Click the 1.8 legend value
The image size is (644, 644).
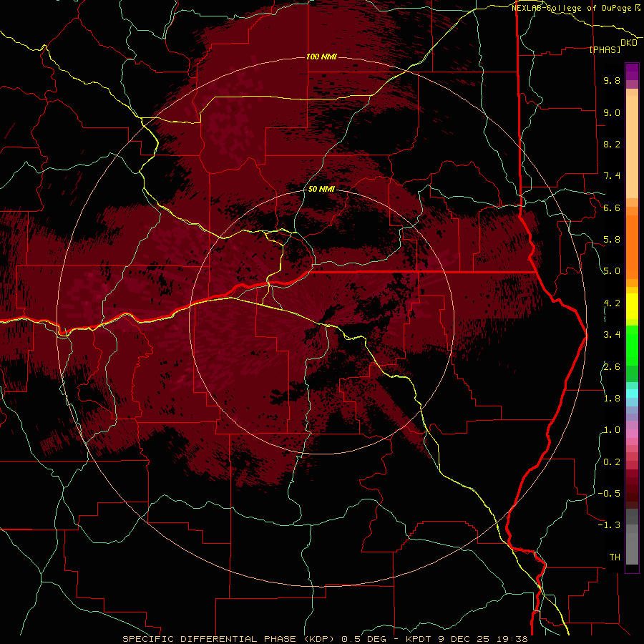click(x=612, y=398)
